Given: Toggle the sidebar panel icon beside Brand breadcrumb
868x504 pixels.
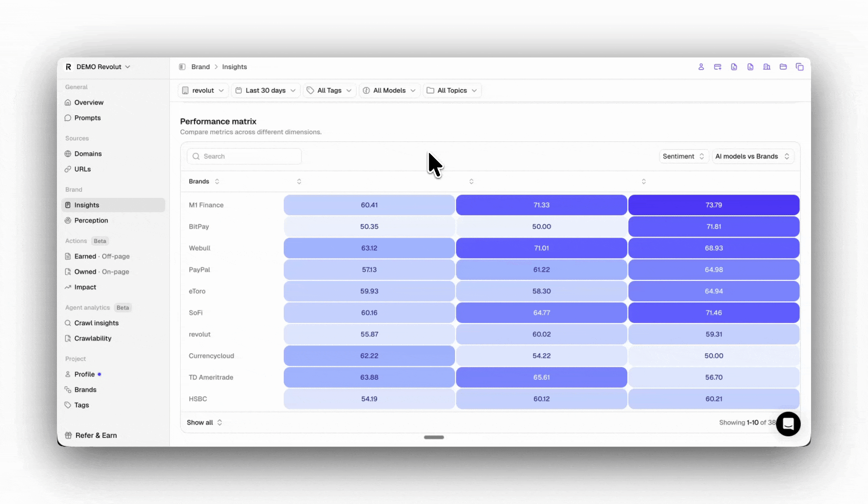Looking at the screenshot, I should (182, 67).
